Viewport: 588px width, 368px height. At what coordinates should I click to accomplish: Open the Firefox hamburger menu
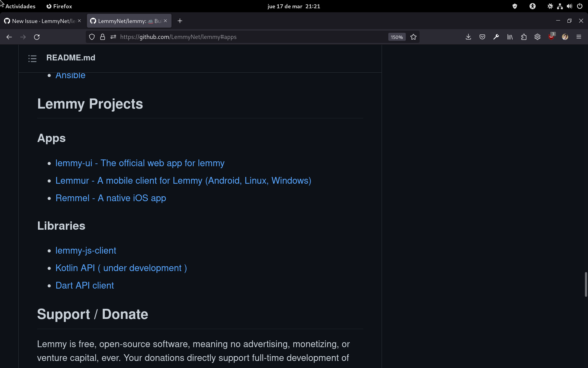579,37
